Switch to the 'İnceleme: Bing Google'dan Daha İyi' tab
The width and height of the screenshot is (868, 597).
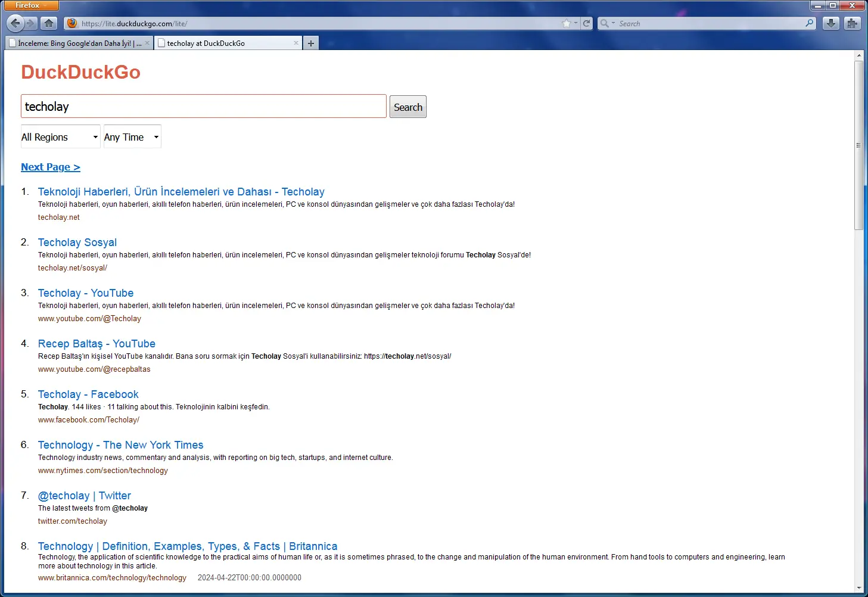(x=79, y=43)
